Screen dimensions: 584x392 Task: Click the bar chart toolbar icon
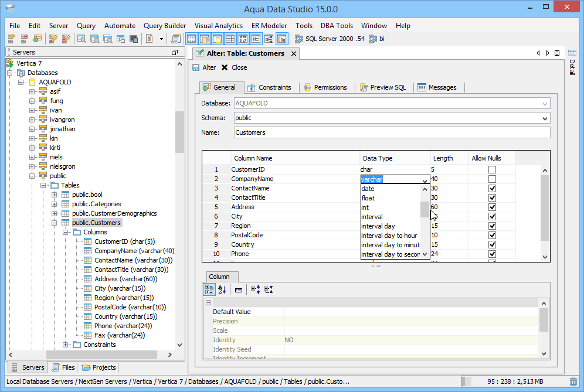282,39
